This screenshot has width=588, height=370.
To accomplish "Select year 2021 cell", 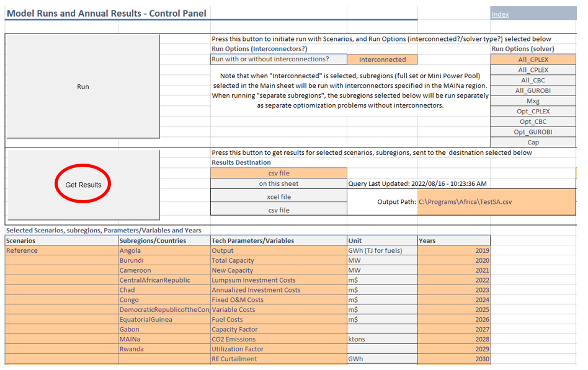I will click(x=454, y=270).
